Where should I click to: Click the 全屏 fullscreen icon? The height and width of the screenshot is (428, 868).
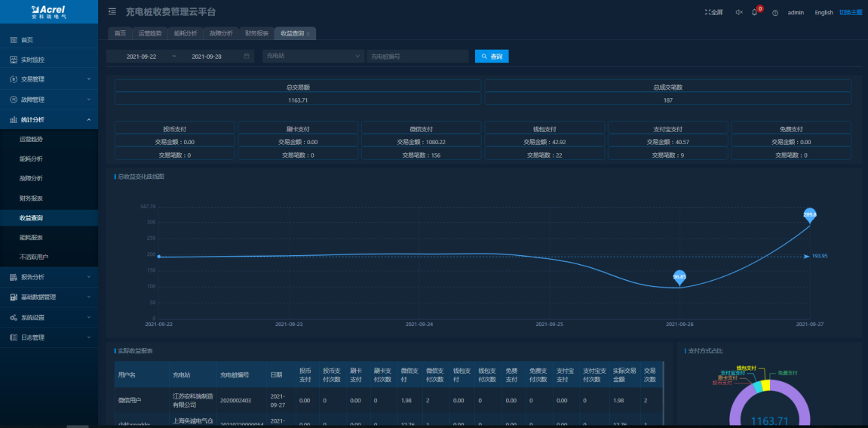click(713, 13)
